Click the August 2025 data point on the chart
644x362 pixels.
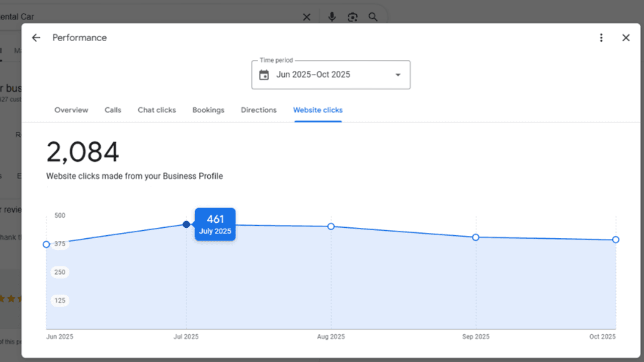(x=331, y=226)
